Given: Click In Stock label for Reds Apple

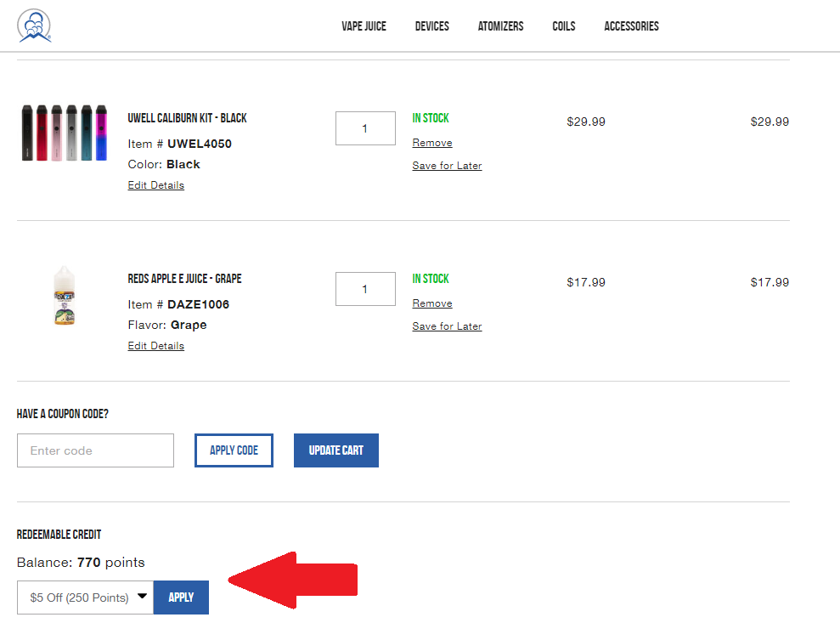Looking at the screenshot, I should point(430,279).
